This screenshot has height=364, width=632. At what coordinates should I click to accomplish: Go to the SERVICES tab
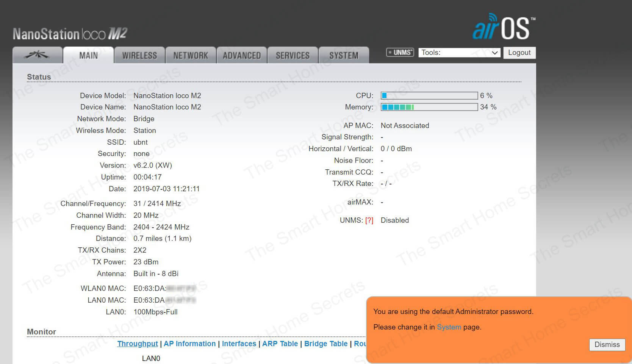click(293, 56)
